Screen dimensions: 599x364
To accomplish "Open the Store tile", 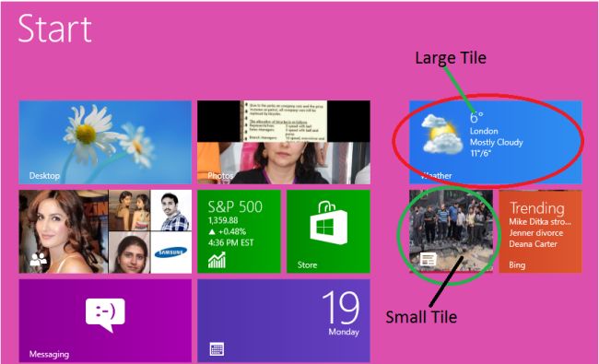I will pos(328,231).
